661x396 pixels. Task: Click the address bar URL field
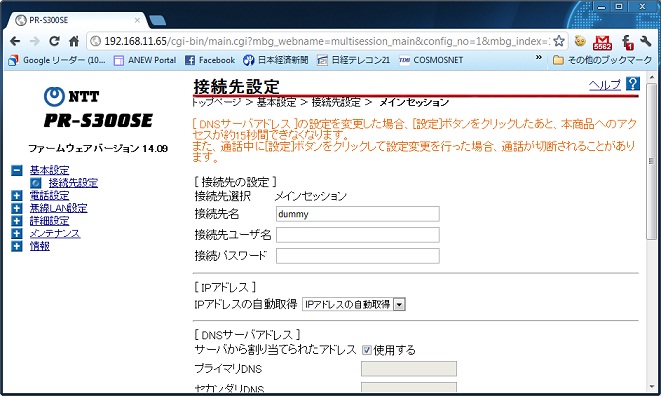pyautogui.click(x=327, y=41)
